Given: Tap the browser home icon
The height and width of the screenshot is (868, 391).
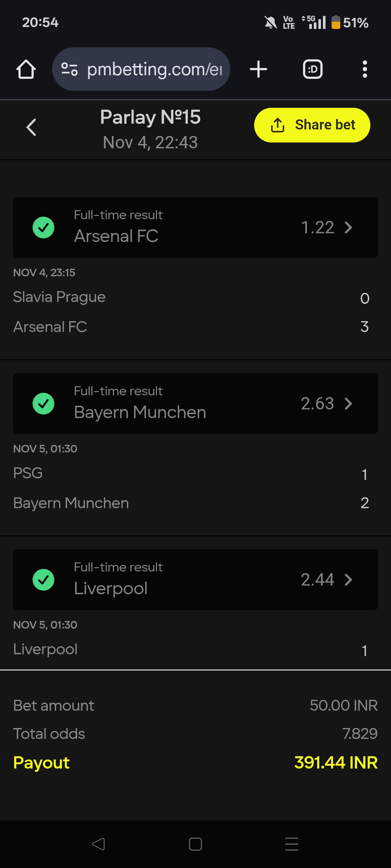Looking at the screenshot, I should [x=26, y=69].
